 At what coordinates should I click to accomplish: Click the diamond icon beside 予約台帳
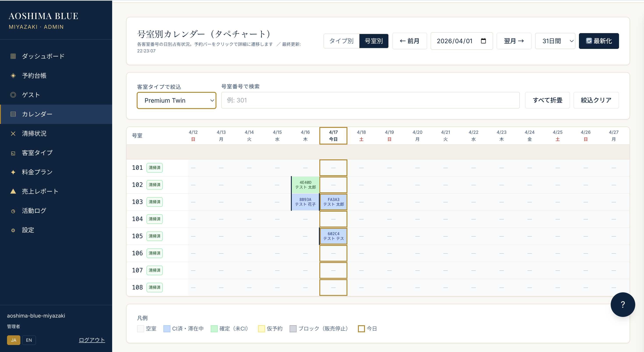[x=13, y=76]
